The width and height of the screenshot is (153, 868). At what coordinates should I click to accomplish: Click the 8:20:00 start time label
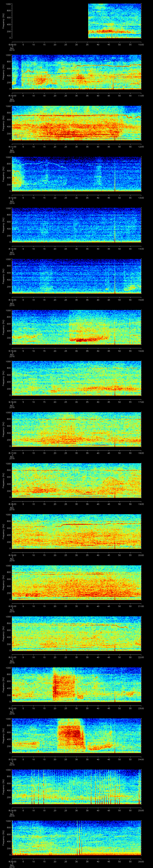(12, 606)
